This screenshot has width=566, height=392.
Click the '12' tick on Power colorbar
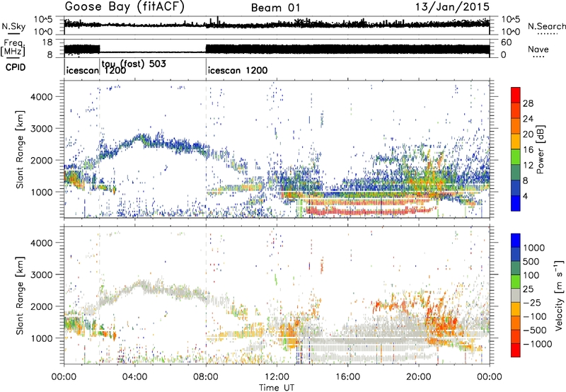(x=528, y=166)
